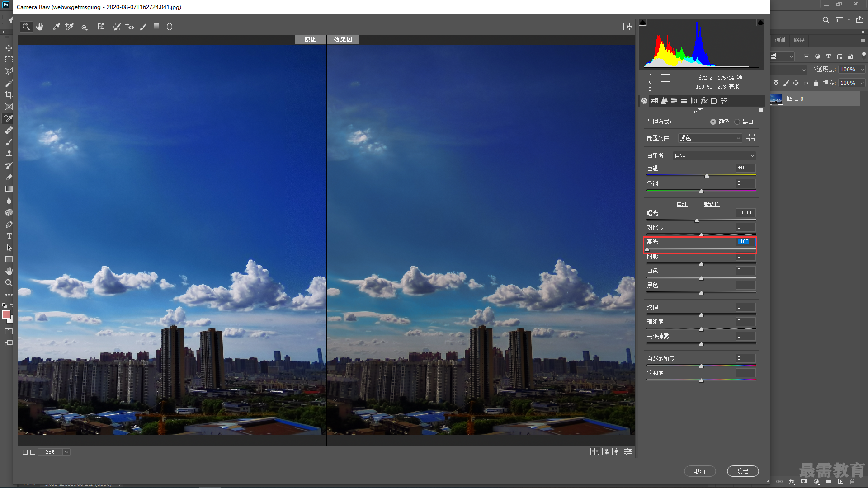
Task: Click the foreground color swatch
Action: click(x=6, y=314)
